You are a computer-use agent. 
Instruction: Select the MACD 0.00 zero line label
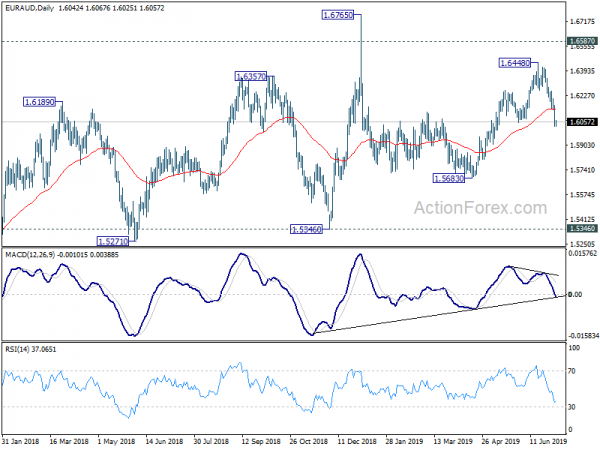[x=575, y=295]
